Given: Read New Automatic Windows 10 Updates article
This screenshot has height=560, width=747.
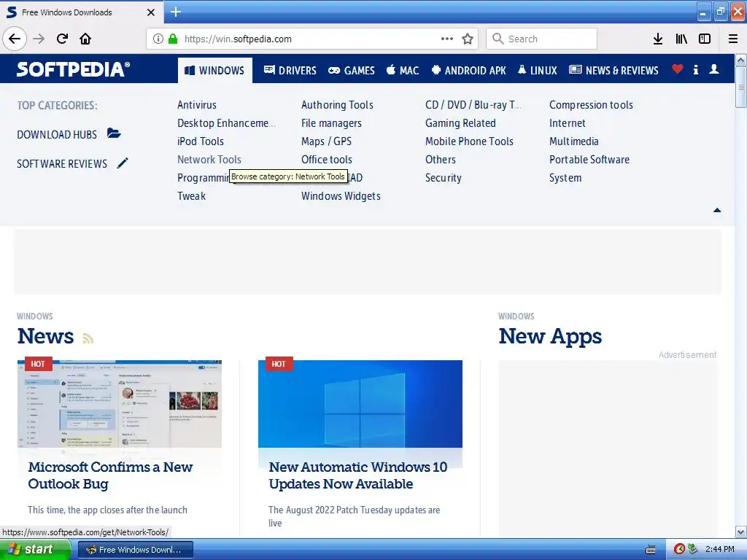Looking at the screenshot, I should (x=358, y=475).
